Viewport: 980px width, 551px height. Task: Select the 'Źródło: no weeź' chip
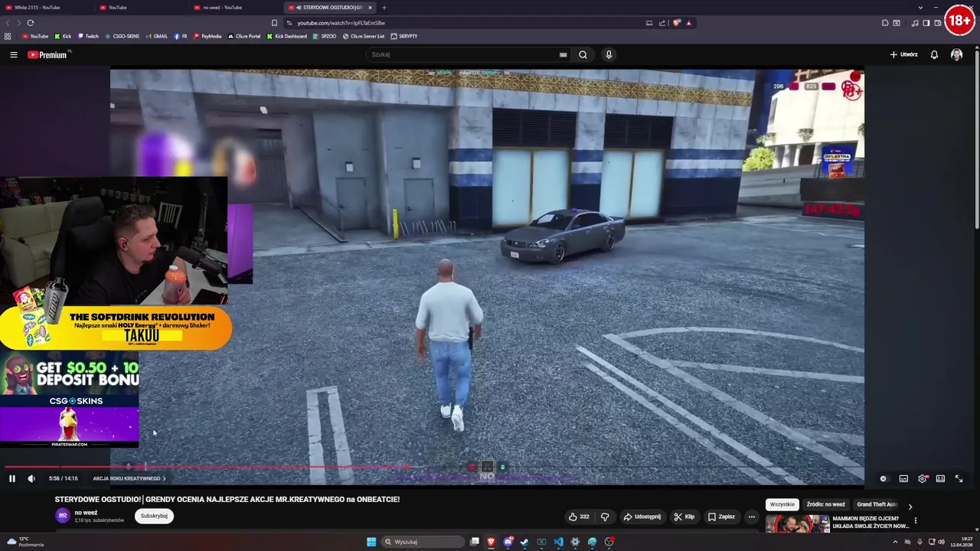825,504
